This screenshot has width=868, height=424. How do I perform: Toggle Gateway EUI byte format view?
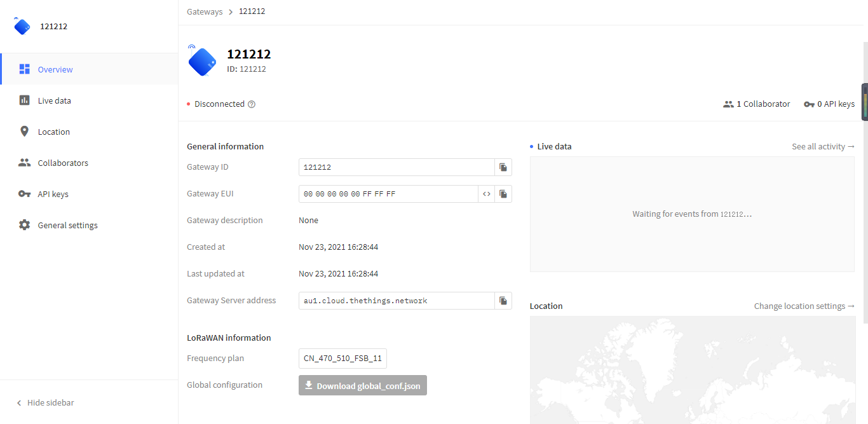(486, 194)
